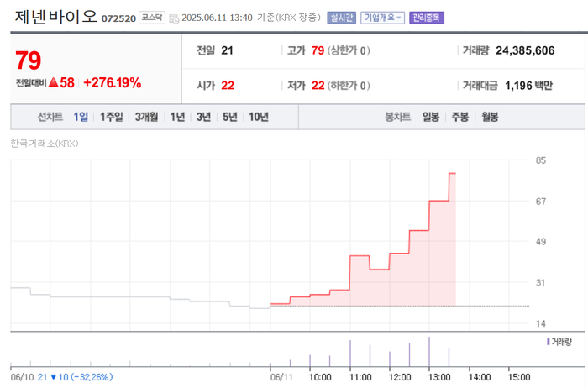
Task: Click the blue down arrow beside 10 at the bottom
Action: (53, 377)
